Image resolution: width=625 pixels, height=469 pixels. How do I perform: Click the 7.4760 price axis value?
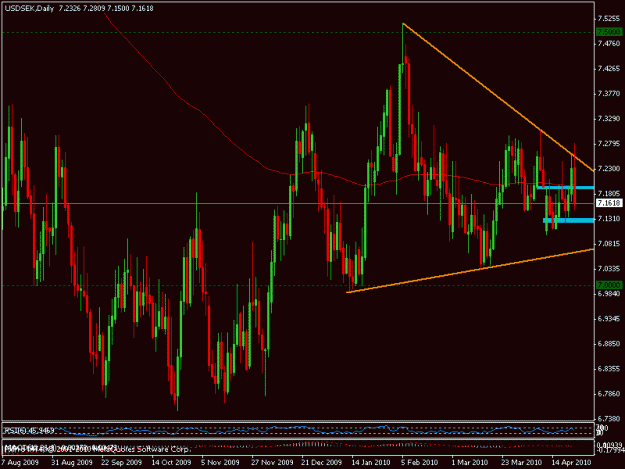pos(609,43)
